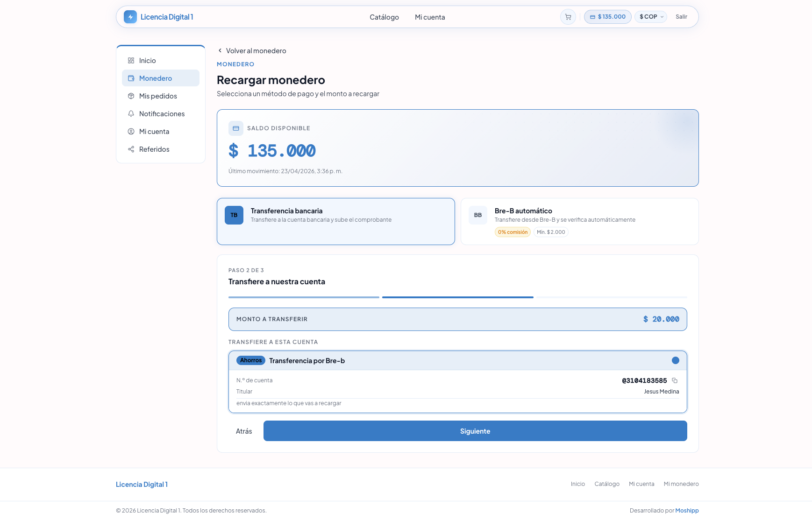The height and width of the screenshot is (520, 812).
Task: Open the $ COP currency dropdown
Action: coord(651,17)
